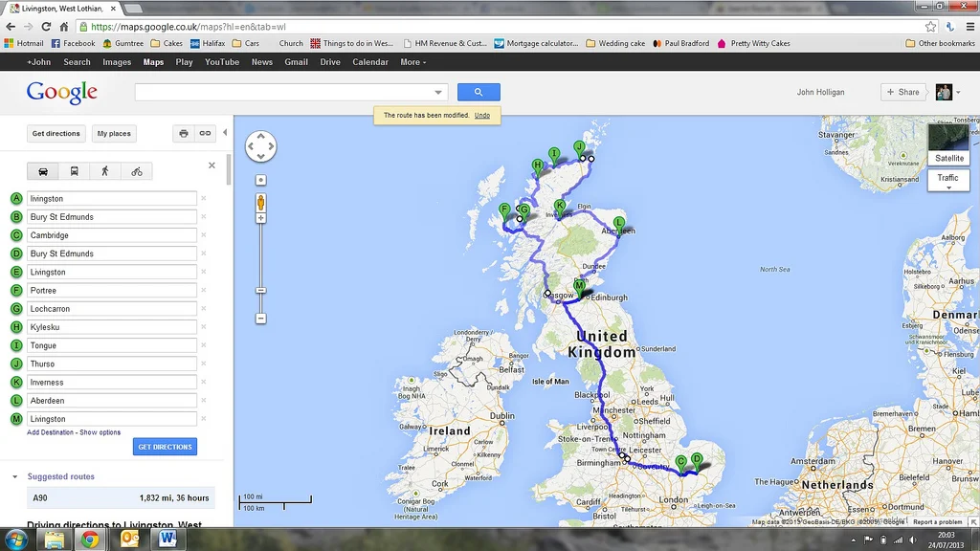Collapse the side panel with arrow

tap(225, 132)
